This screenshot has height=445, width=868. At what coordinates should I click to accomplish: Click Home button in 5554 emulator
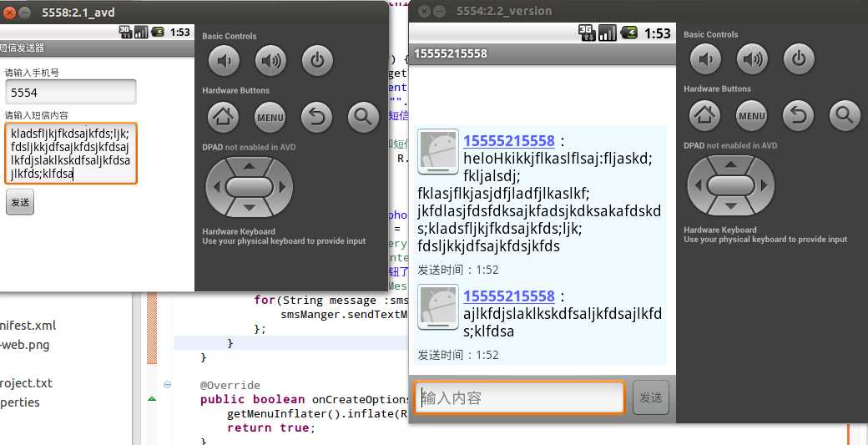coord(704,115)
